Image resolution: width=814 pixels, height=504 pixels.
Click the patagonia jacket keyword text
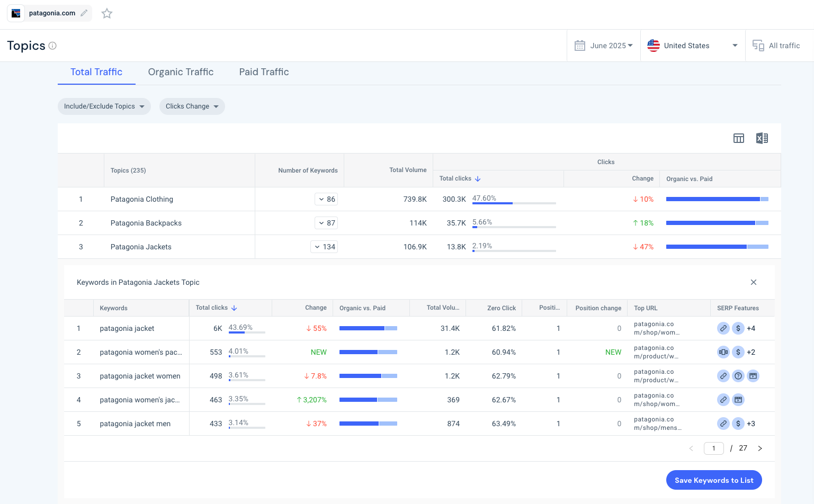[127, 328]
